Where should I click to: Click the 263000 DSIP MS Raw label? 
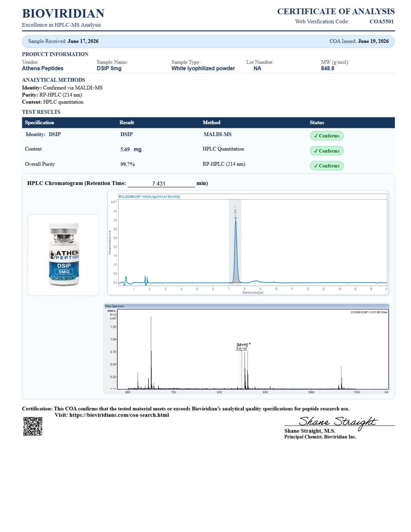coord(369,312)
